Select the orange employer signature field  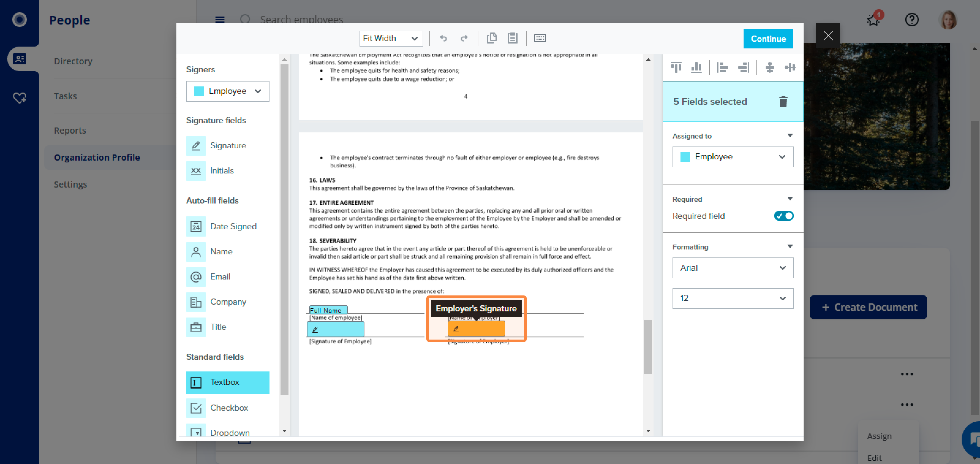476,329
